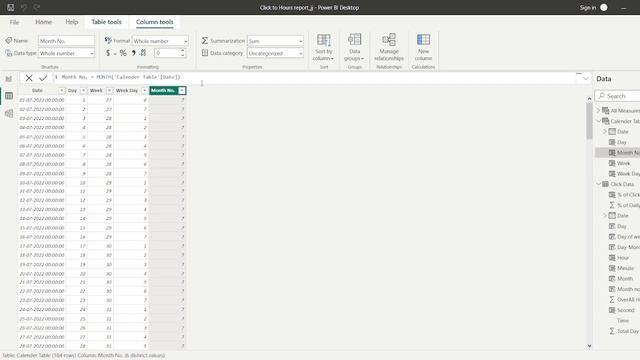Apply percentage format
Viewport: 640px width, 360px height.
tap(123, 53)
